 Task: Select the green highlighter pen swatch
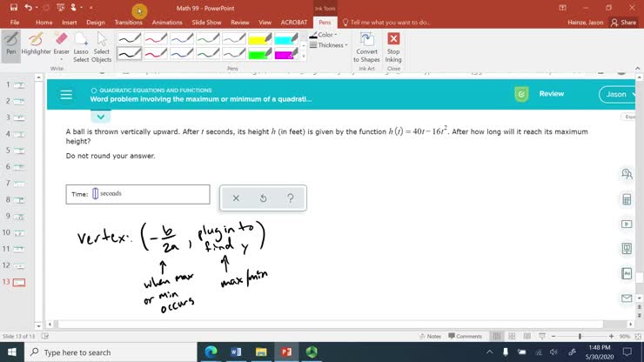click(x=260, y=53)
